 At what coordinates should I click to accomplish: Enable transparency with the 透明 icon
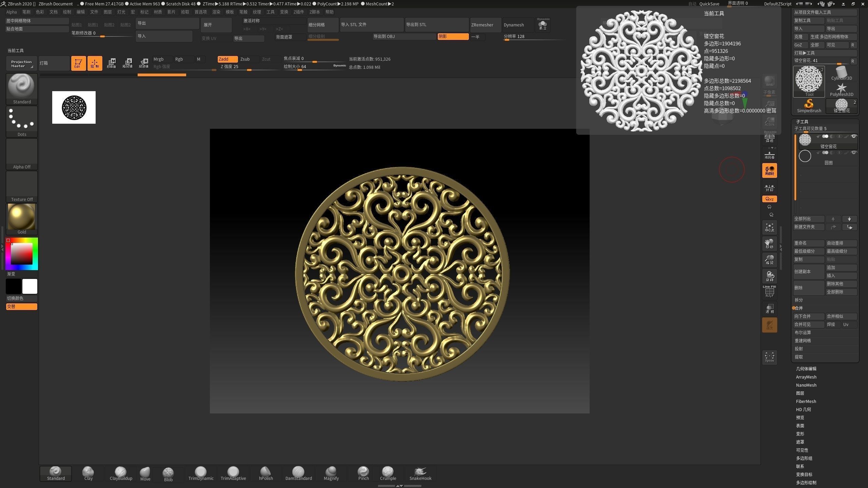(769, 308)
